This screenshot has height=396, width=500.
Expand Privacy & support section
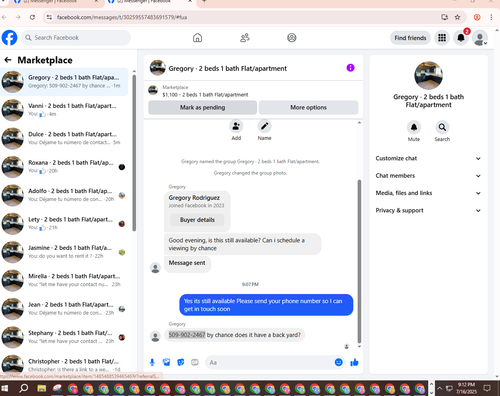coord(428,210)
